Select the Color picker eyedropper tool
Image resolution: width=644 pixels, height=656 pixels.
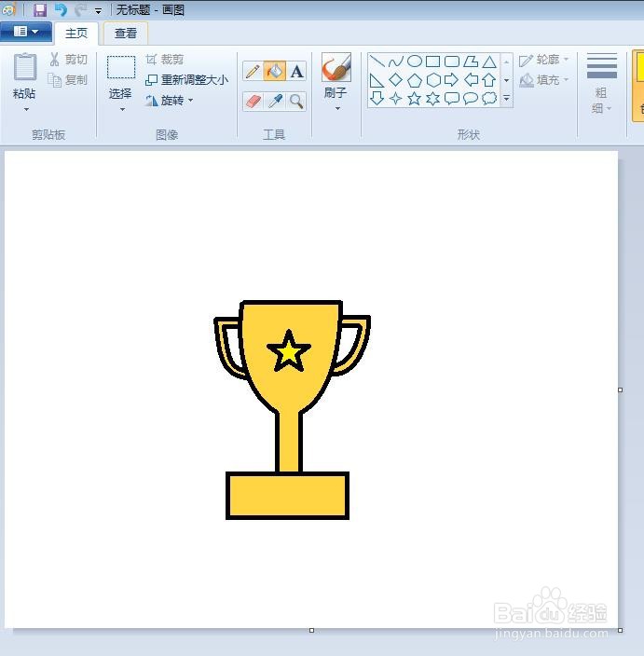coord(275,102)
